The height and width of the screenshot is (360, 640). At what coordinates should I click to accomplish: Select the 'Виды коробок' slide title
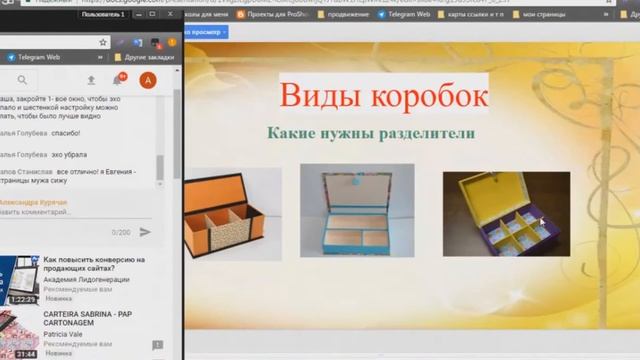click(384, 94)
